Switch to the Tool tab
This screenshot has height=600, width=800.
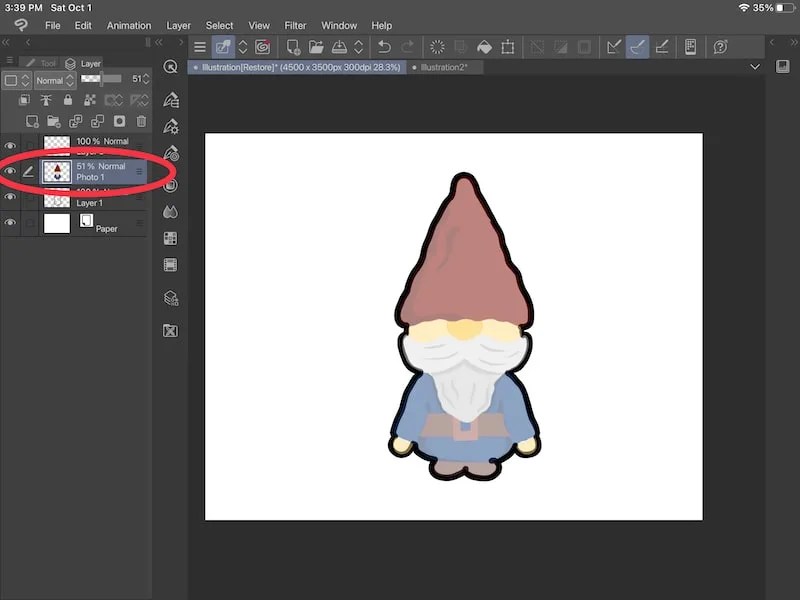click(41, 63)
